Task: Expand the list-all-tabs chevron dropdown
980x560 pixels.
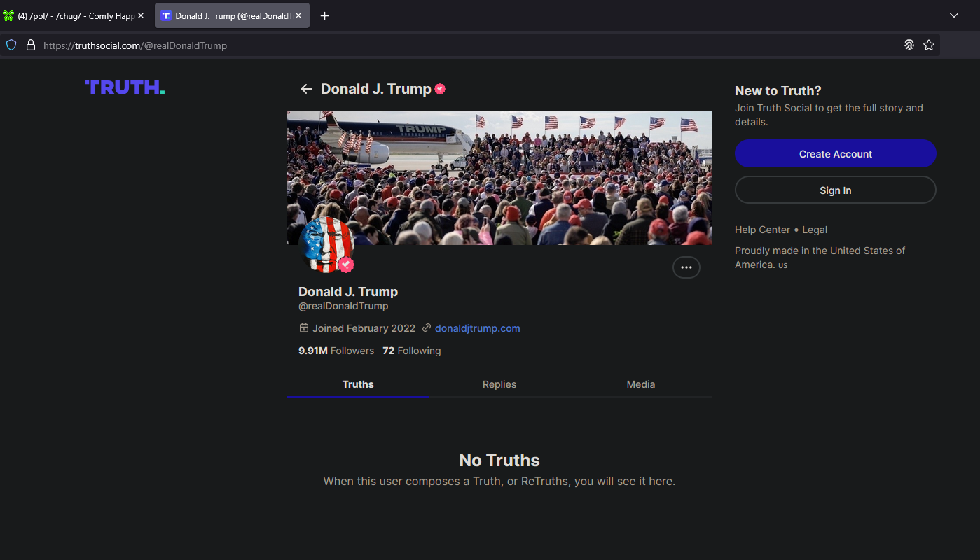Action: pyautogui.click(x=954, y=15)
